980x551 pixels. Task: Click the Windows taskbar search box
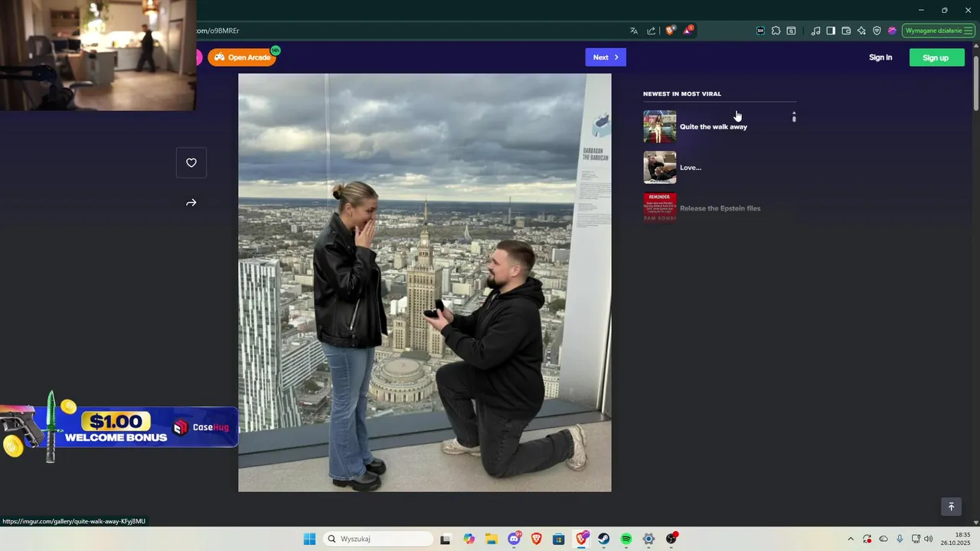(378, 539)
